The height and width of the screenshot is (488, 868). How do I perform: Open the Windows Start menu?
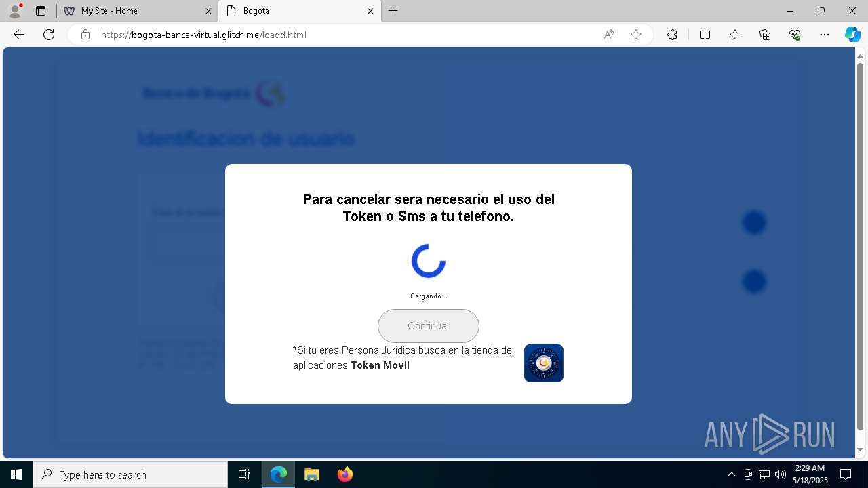pyautogui.click(x=16, y=474)
